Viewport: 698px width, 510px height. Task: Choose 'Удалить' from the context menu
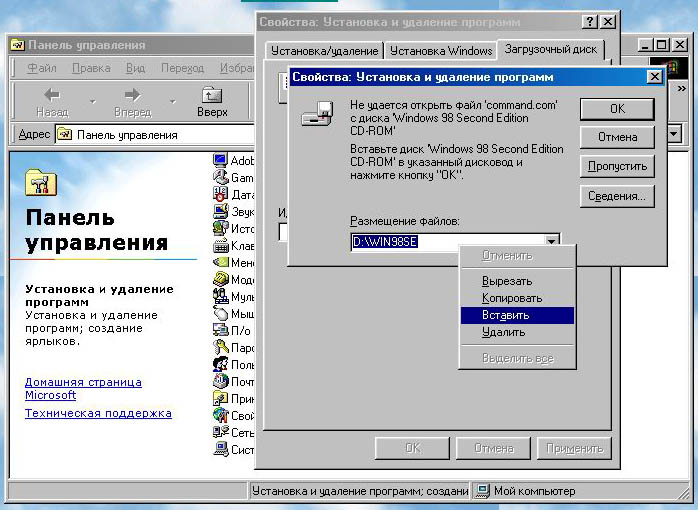517,332
